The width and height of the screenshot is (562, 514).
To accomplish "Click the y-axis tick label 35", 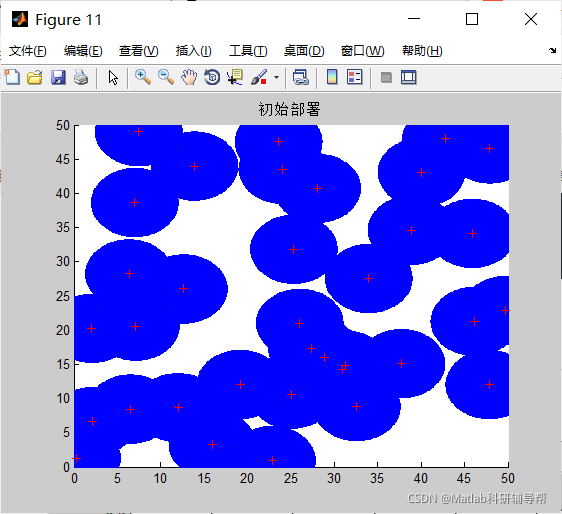I will (x=63, y=228).
